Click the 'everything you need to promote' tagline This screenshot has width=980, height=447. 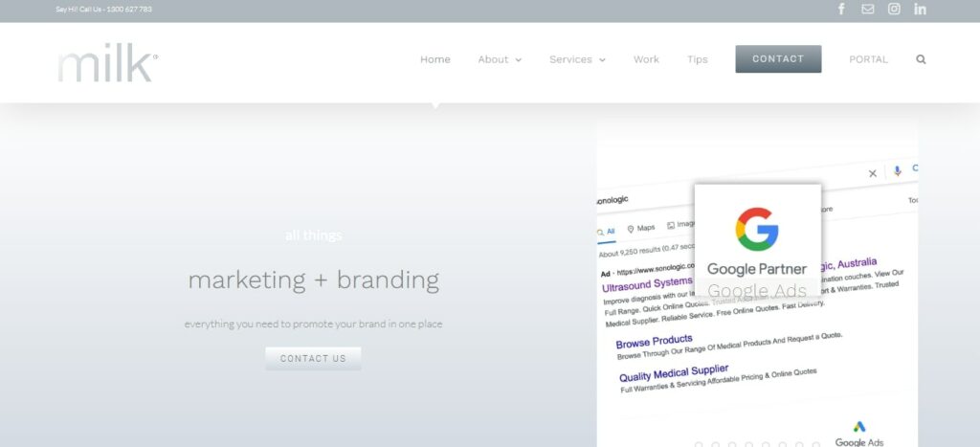pyautogui.click(x=313, y=324)
